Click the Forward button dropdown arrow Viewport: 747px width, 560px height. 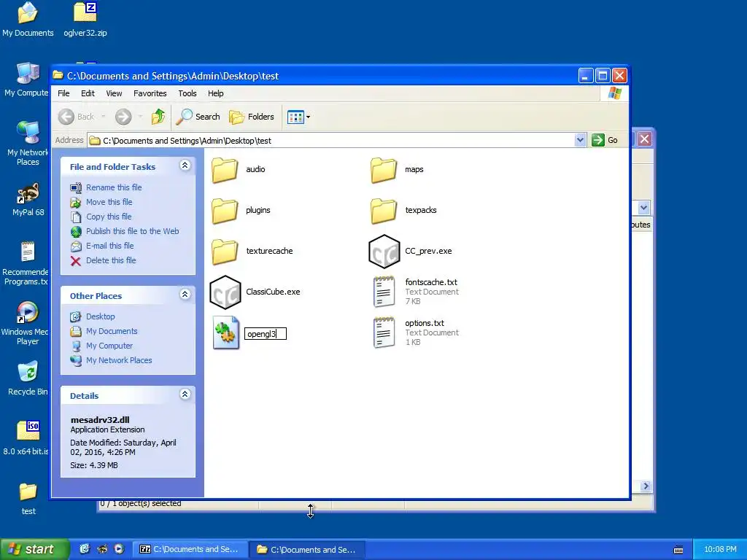pyautogui.click(x=140, y=117)
